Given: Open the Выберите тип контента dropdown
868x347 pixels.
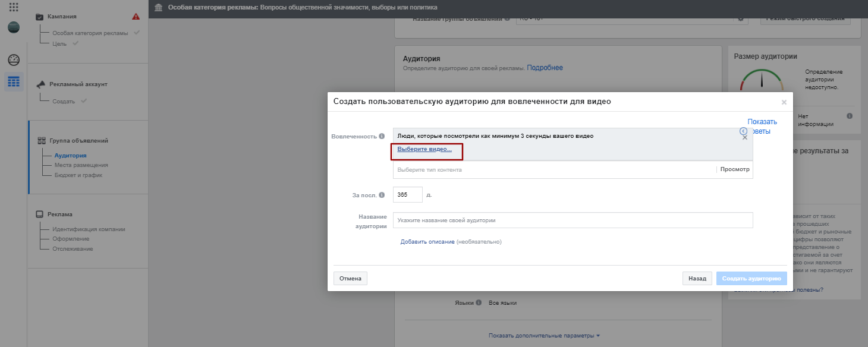Looking at the screenshot, I should point(553,170).
